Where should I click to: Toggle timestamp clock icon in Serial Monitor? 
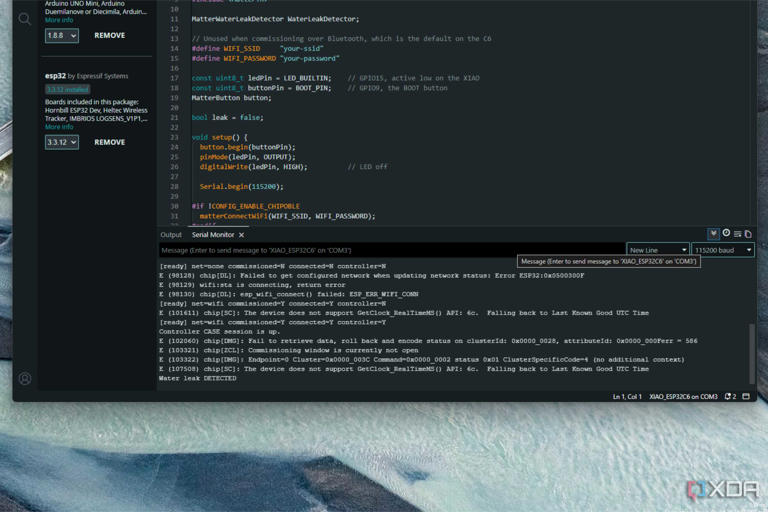point(726,233)
